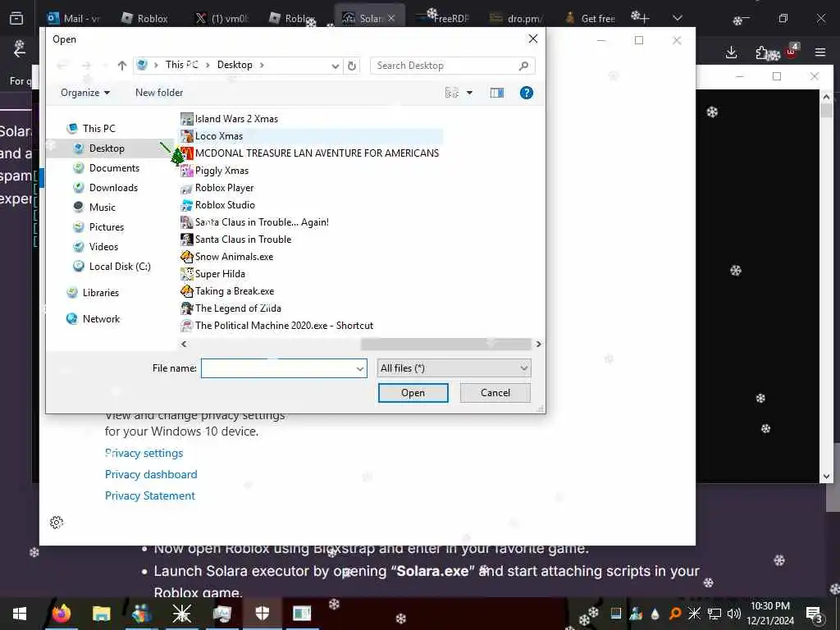Show all browser tabs dropdown chevron
The height and width of the screenshot is (630, 840).
coord(677,18)
